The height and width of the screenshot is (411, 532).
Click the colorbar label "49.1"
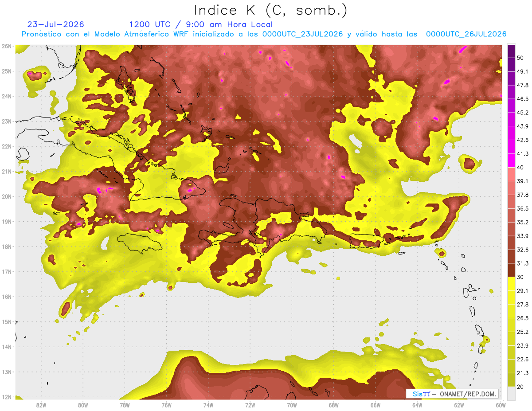coord(523,71)
